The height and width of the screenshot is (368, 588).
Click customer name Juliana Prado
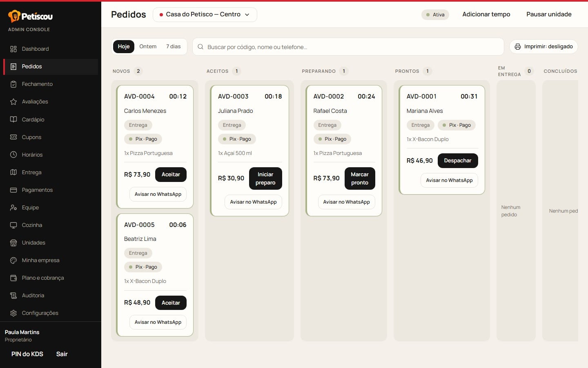pyautogui.click(x=236, y=111)
